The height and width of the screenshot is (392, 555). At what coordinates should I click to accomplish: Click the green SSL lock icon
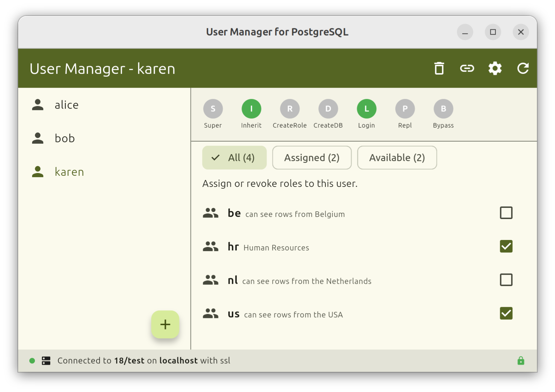pyautogui.click(x=521, y=361)
